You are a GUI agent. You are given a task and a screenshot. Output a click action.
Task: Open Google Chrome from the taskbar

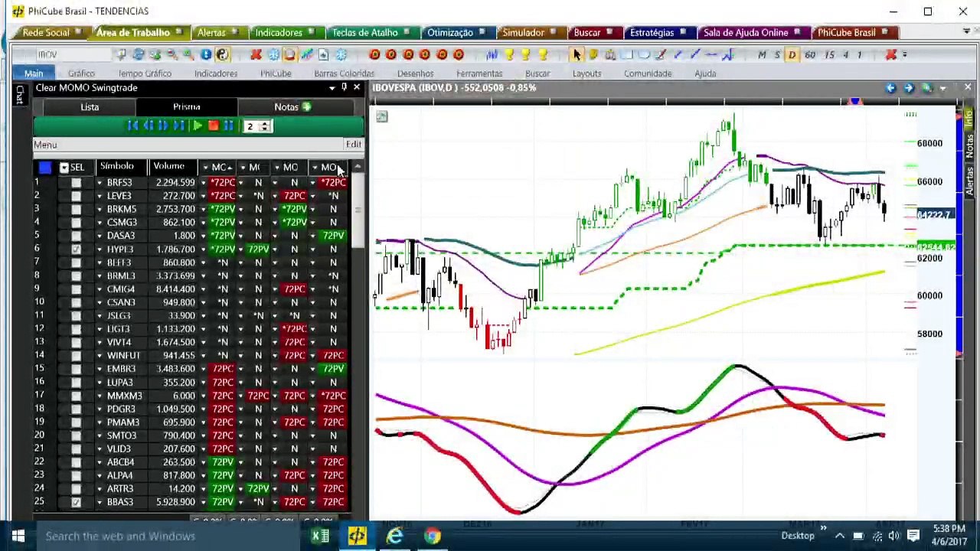tap(432, 536)
